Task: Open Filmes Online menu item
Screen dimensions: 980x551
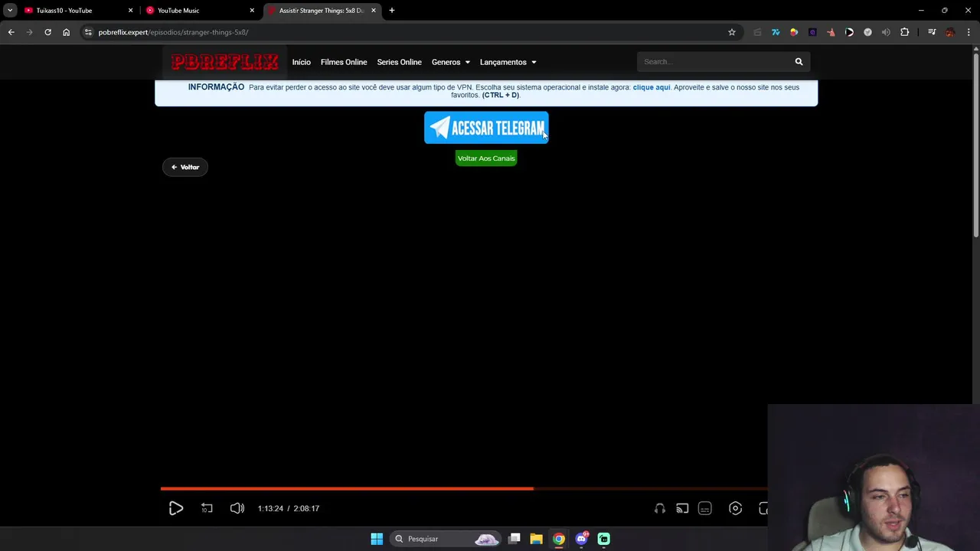Action: (344, 62)
